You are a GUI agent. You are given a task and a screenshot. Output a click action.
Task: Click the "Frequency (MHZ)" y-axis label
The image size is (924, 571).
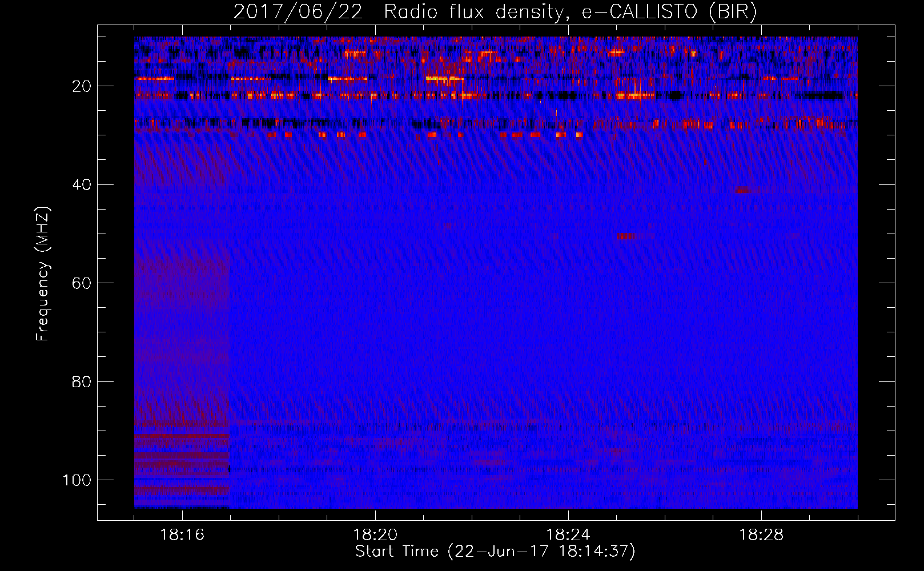coord(43,274)
